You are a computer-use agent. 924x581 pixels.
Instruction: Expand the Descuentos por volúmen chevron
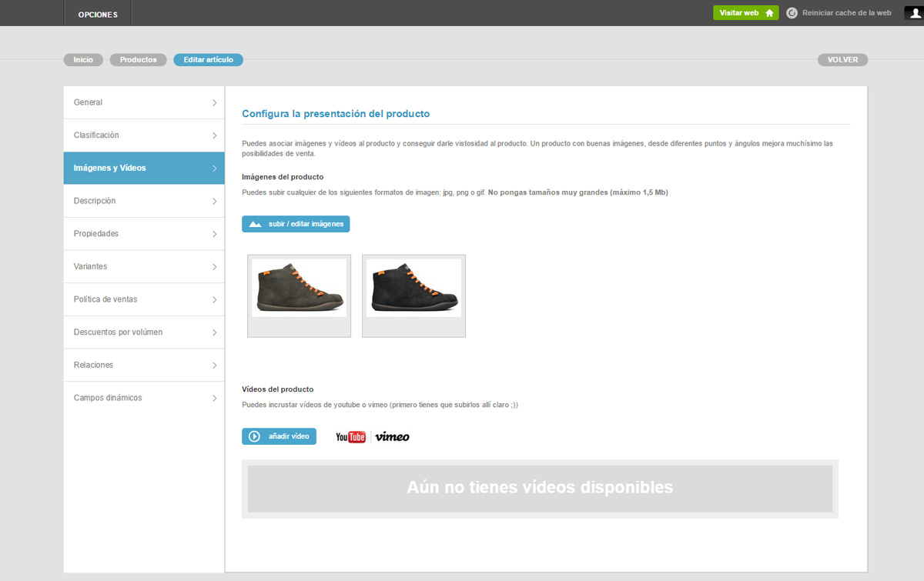[214, 332]
